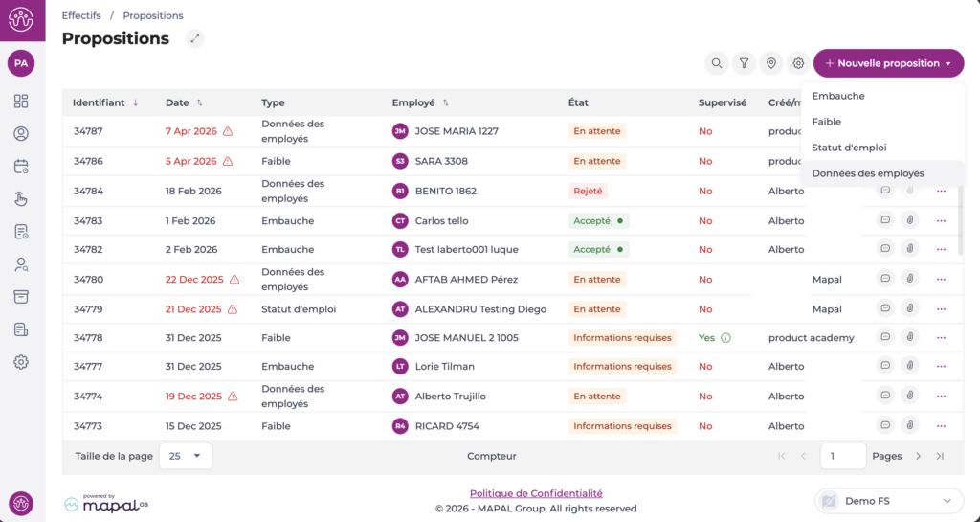Choose Embauche from the dropdown menu
The image size is (980, 522).
(838, 96)
